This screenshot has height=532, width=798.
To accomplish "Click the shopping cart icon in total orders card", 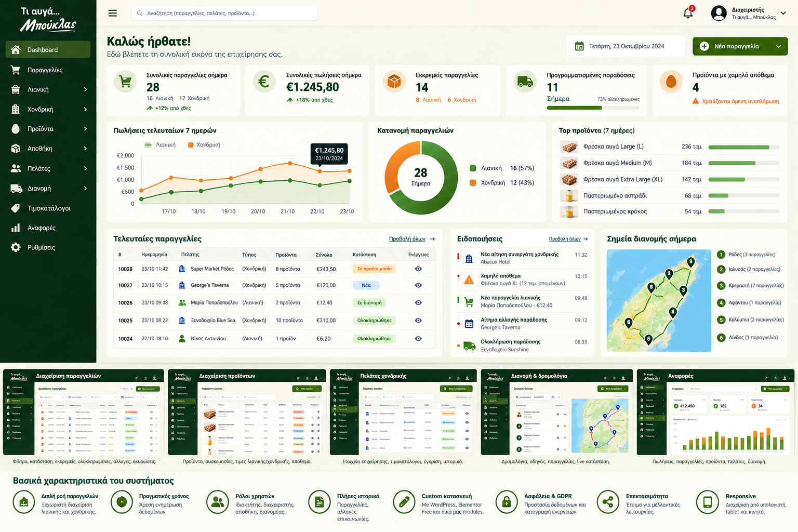I will click(125, 82).
